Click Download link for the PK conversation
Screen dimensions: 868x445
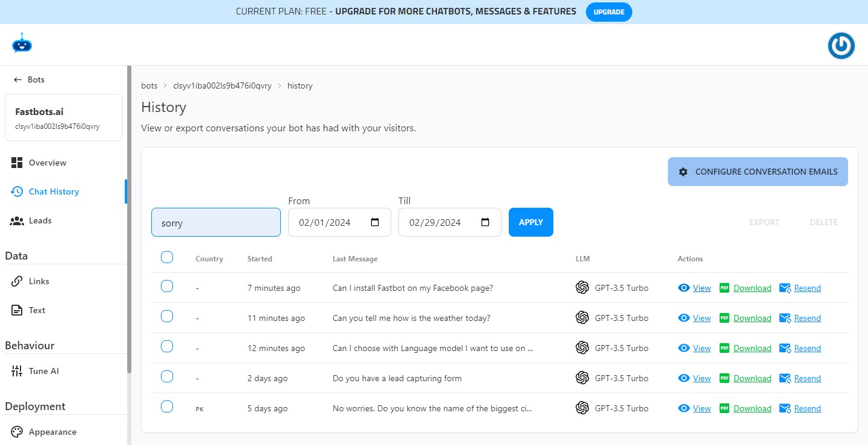coord(752,408)
